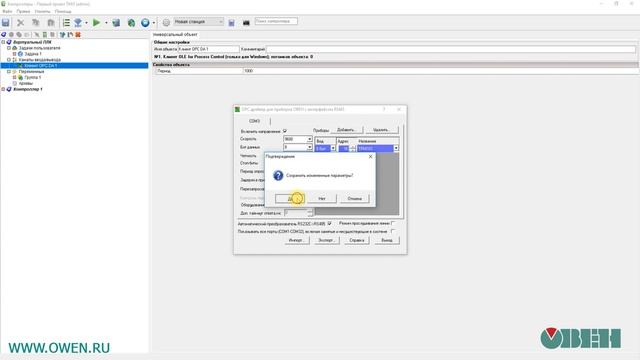Collapse the 'Задачи пользователя' tree node
Viewport: 640px width, 360px height.
click(9, 48)
